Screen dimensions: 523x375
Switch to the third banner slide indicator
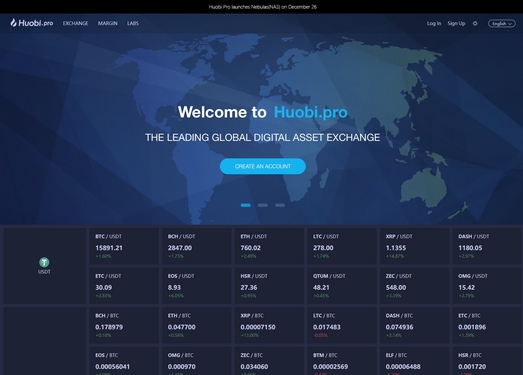[280, 205]
